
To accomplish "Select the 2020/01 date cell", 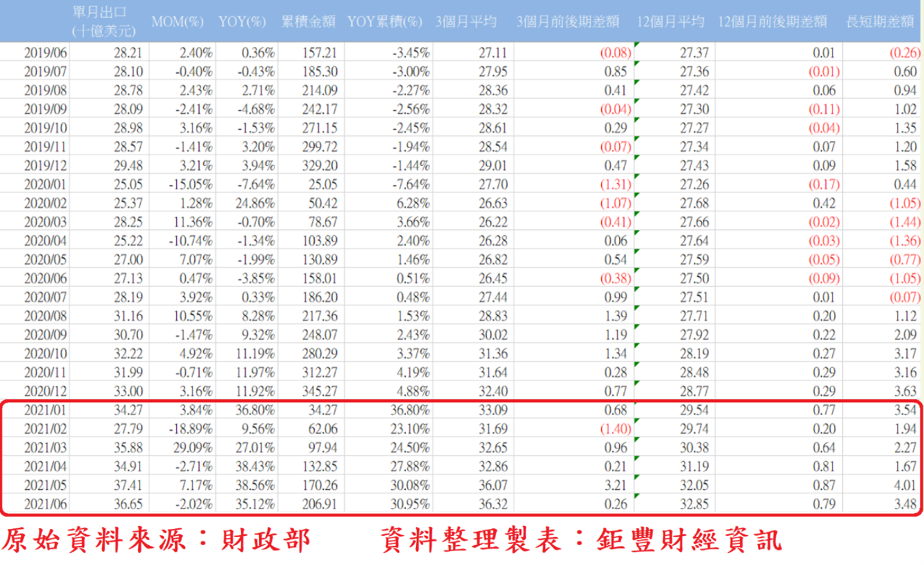I will coord(46,185).
